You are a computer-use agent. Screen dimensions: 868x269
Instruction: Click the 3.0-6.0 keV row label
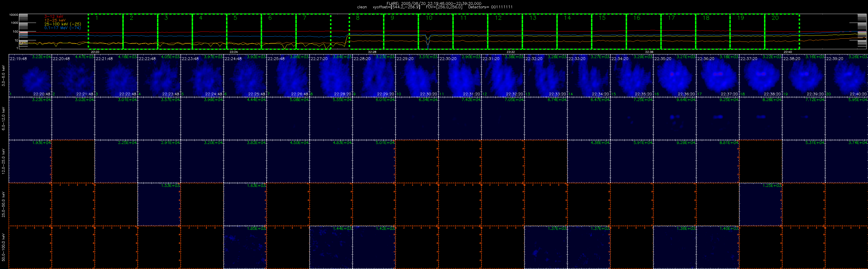pyautogui.click(x=3, y=76)
